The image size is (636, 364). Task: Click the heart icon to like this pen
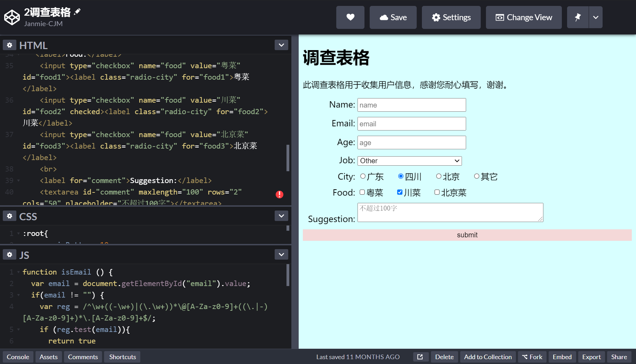tap(350, 17)
